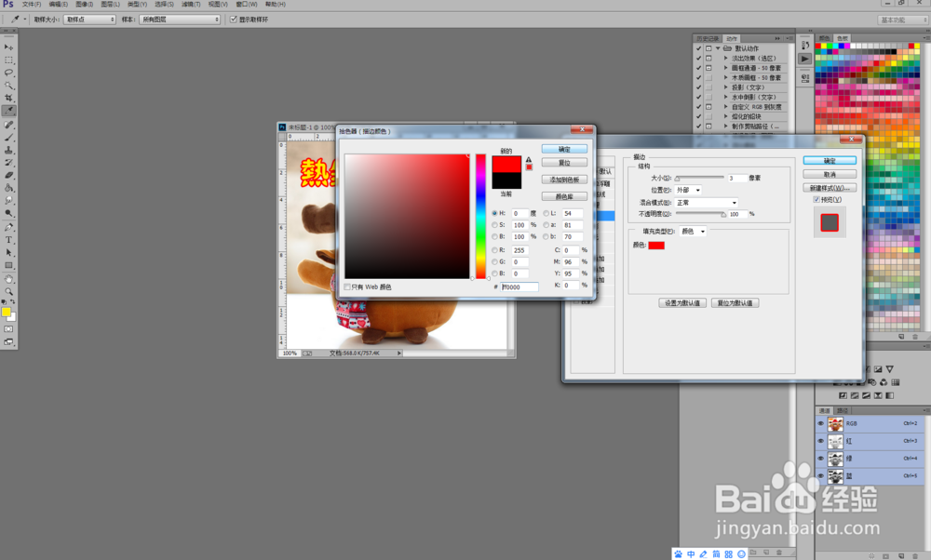The image size is (931, 560).
Task: Click the play action button
Action: click(x=805, y=59)
